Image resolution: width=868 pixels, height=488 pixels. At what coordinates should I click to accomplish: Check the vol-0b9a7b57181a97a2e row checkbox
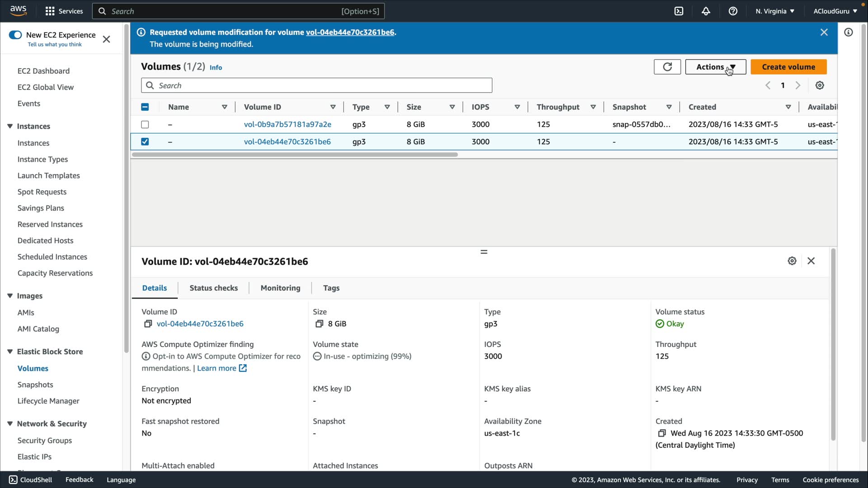[x=145, y=124]
